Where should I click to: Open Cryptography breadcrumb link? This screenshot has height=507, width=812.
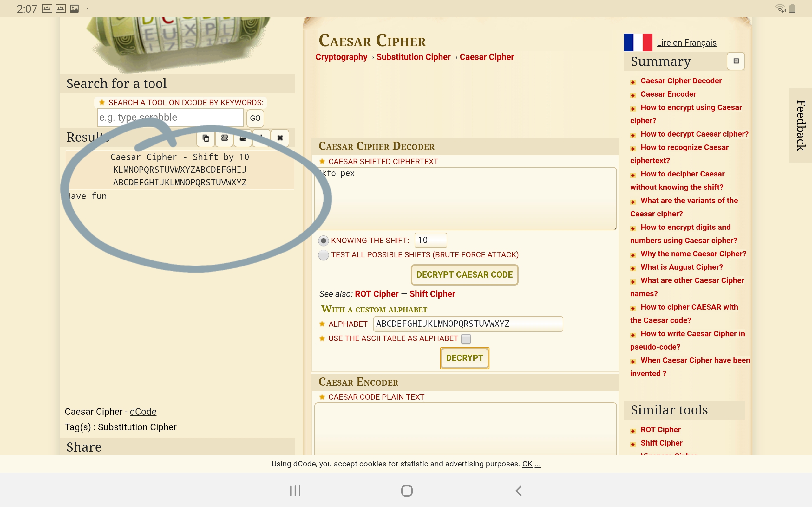coord(341,57)
